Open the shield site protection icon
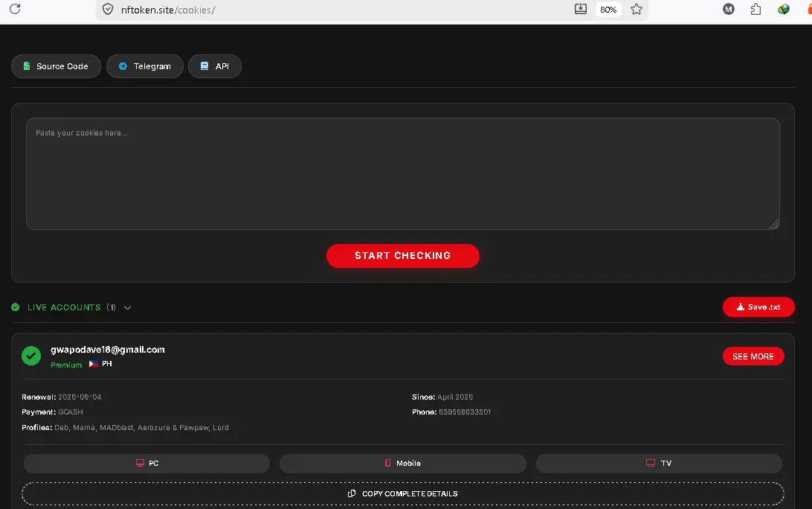812x509 pixels. click(x=108, y=10)
